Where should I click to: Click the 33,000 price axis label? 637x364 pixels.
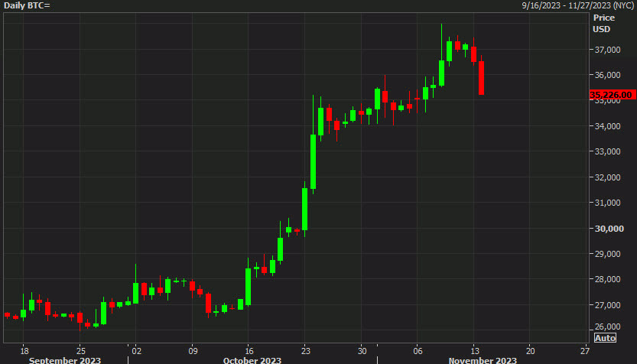pos(607,151)
